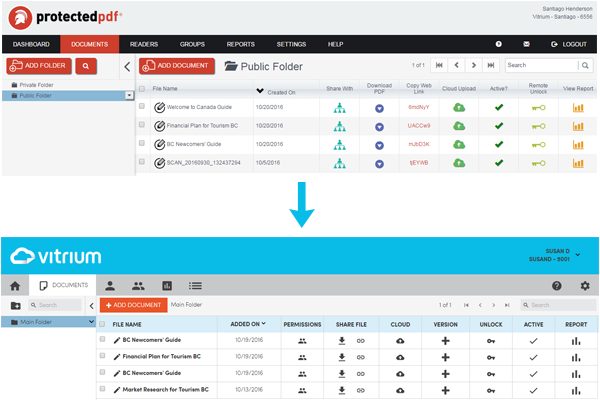Viewport: 600px width, 400px height.
Task: Click unlock key for Financial Plan in Vitrium
Action: pos(491,358)
